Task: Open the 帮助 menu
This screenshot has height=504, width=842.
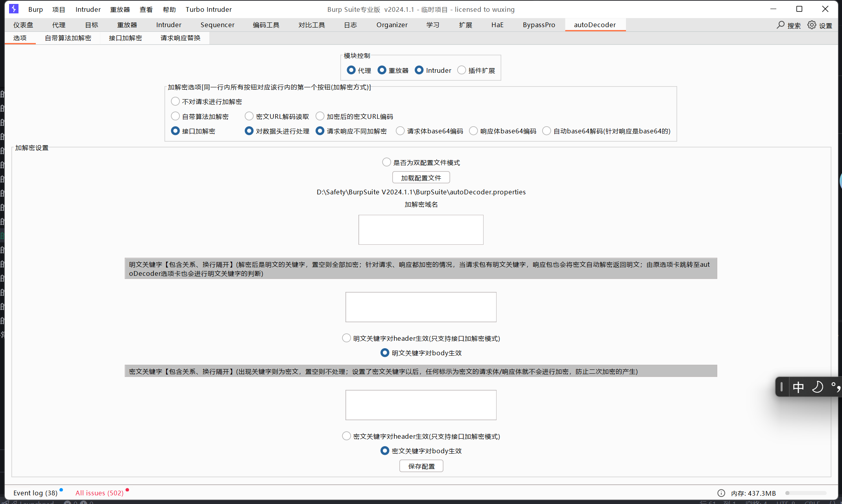Action: click(x=169, y=9)
